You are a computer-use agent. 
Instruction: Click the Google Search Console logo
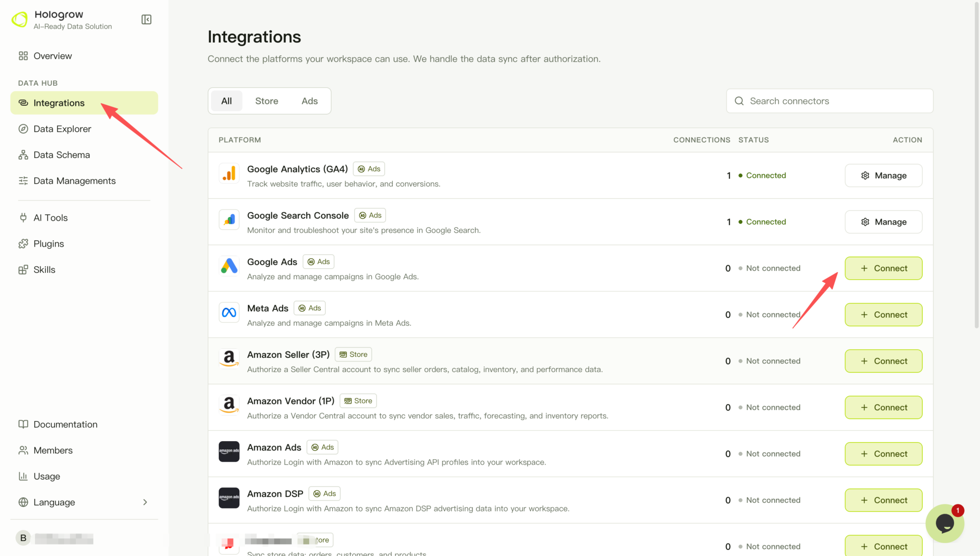coord(229,220)
